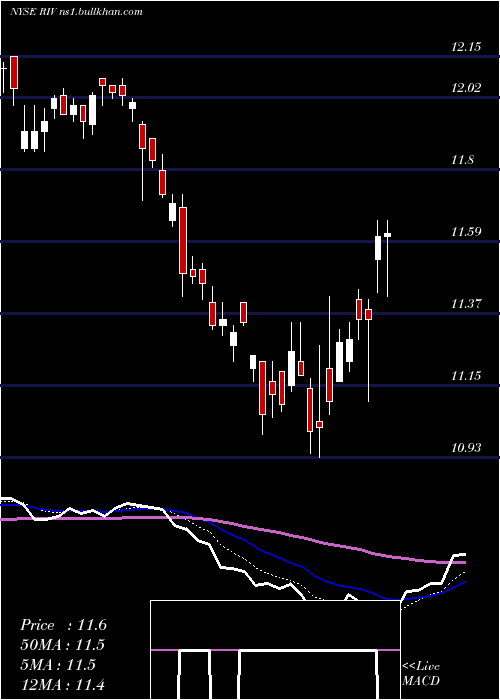Click the 11.15 price axis label
The height and width of the screenshot is (700, 500).
click(x=466, y=375)
